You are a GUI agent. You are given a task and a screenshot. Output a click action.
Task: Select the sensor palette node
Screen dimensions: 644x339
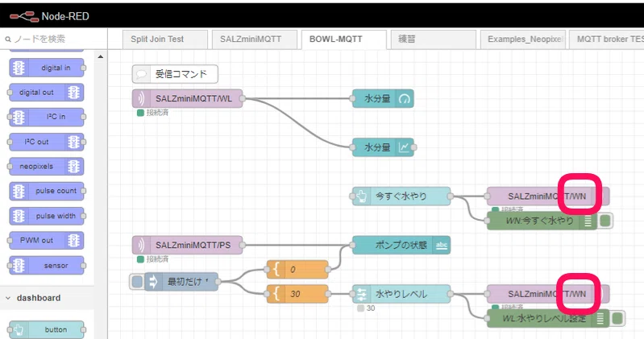tap(47, 266)
